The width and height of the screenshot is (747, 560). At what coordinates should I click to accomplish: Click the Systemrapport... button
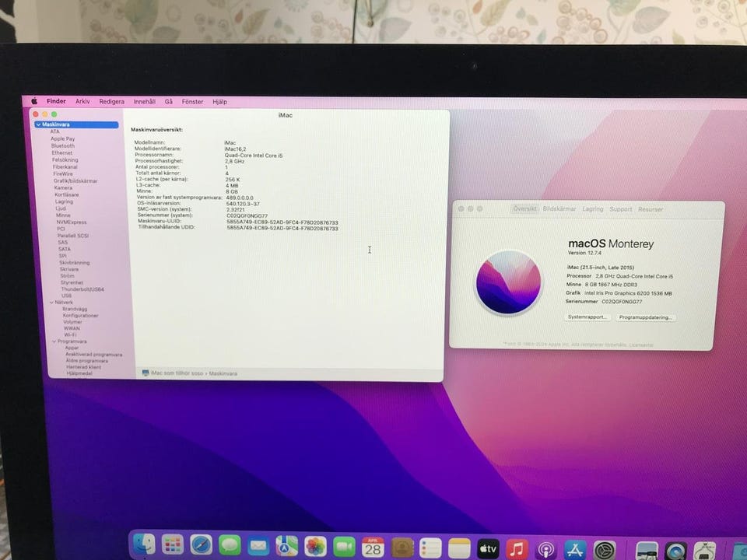[587, 317]
